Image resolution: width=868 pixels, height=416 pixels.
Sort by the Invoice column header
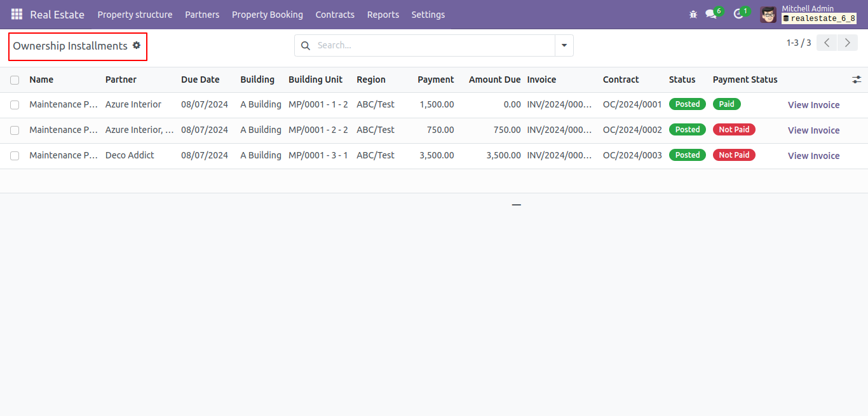coord(541,80)
